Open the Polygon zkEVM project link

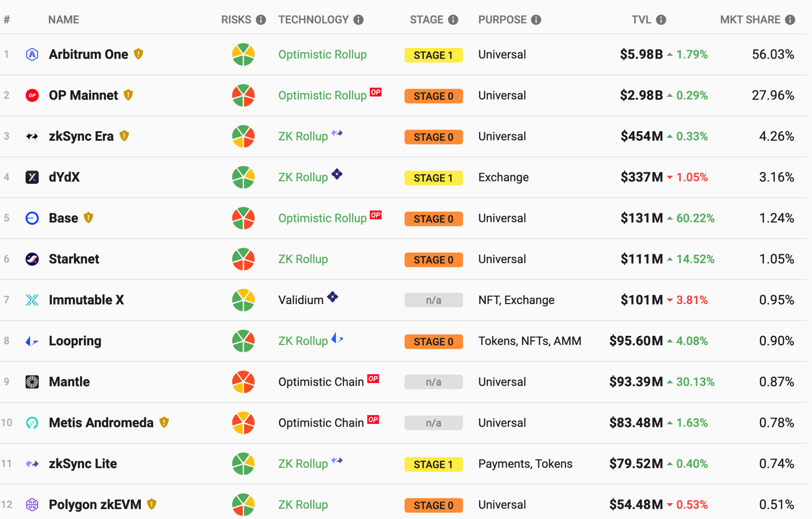click(95, 505)
